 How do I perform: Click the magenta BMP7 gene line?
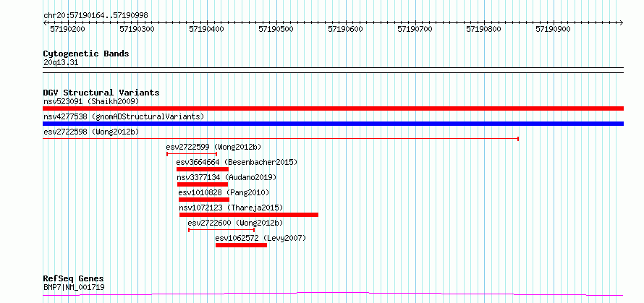(x=333, y=294)
